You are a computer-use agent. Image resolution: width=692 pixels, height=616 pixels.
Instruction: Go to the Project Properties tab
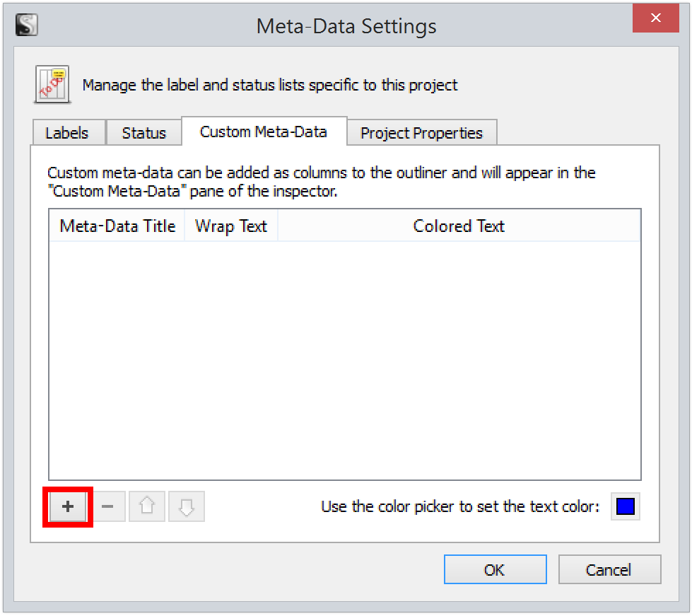click(421, 133)
